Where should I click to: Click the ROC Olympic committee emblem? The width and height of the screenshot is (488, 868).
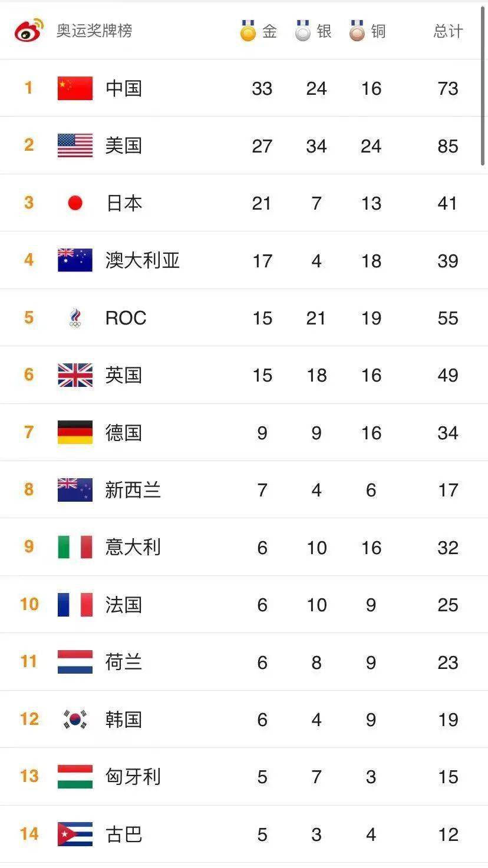tap(75, 318)
